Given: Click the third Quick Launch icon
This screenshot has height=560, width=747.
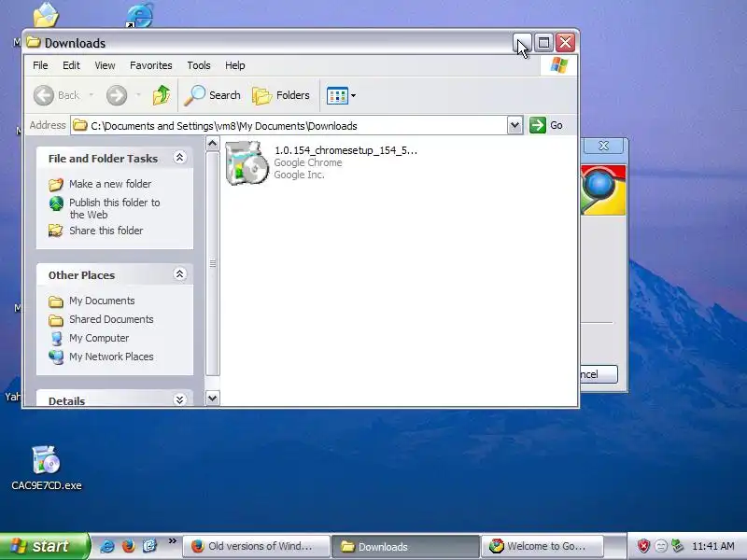Looking at the screenshot, I should coord(149,546).
